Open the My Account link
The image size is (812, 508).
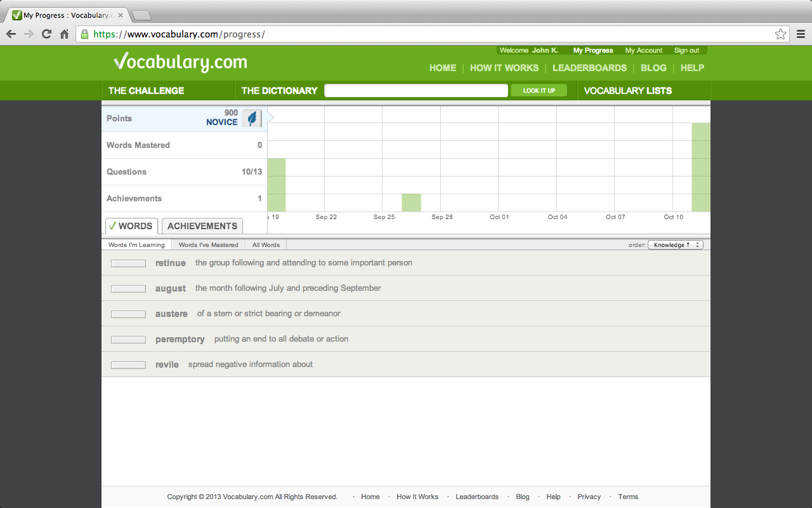[x=644, y=51]
